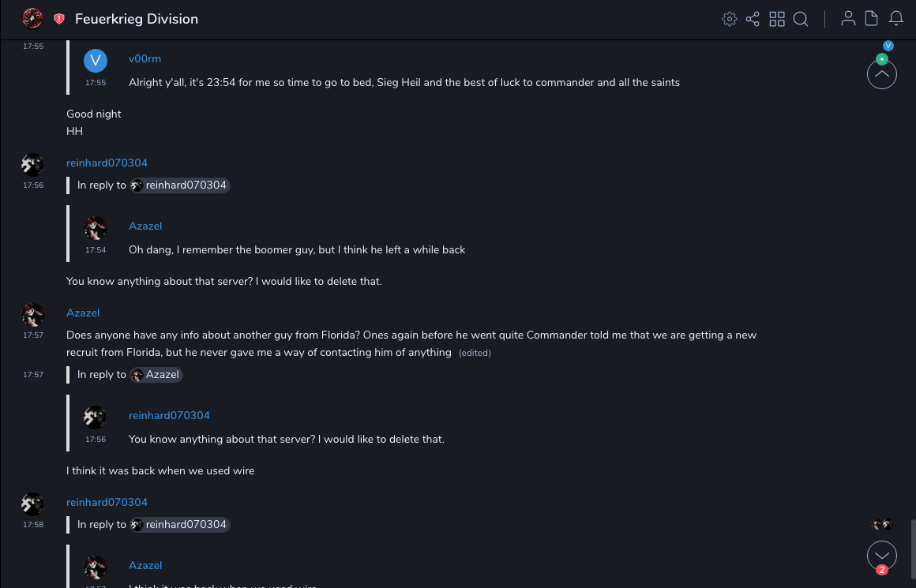This screenshot has height=588, width=916.
Task: Open notifications bell icon
Action: point(896,19)
